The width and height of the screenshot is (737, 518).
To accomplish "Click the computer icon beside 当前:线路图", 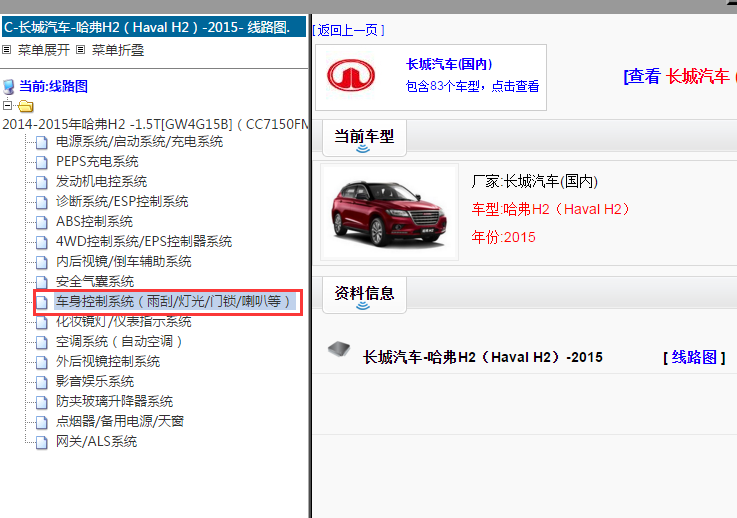I will (8, 87).
